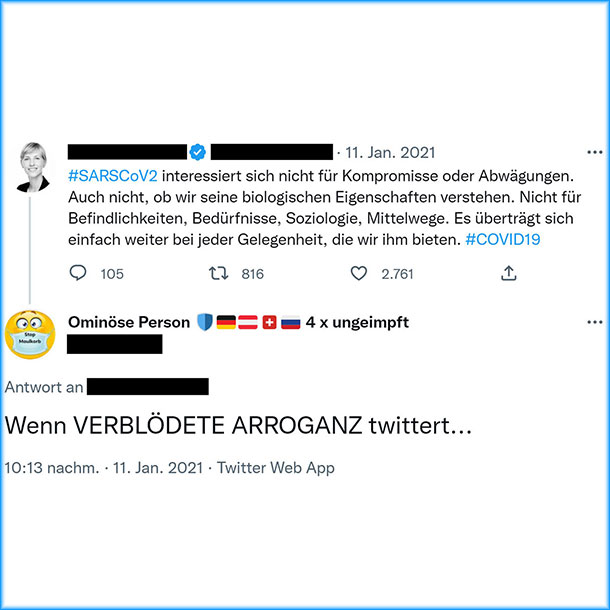This screenshot has height=610, width=610.
Task: Click the Twitter Web App source label
Action: click(275, 468)
